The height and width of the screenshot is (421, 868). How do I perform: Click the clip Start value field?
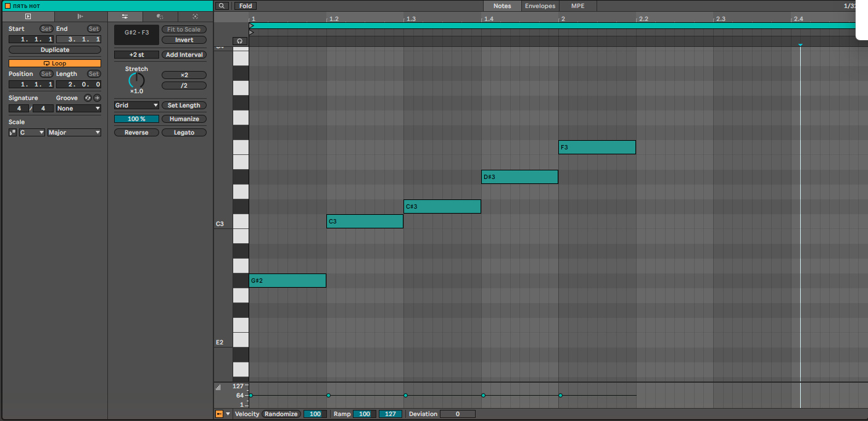pyautogui.click(x=31, y=40)
